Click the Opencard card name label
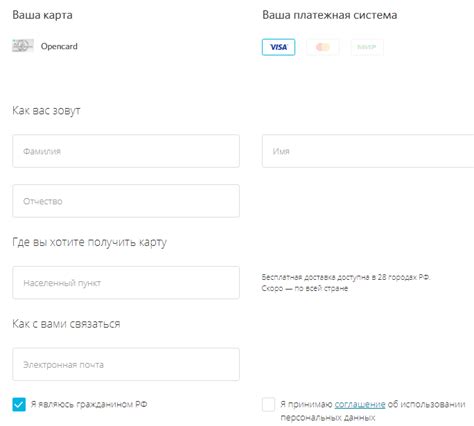This screenshot has width=474, height=426. [59, 46]
